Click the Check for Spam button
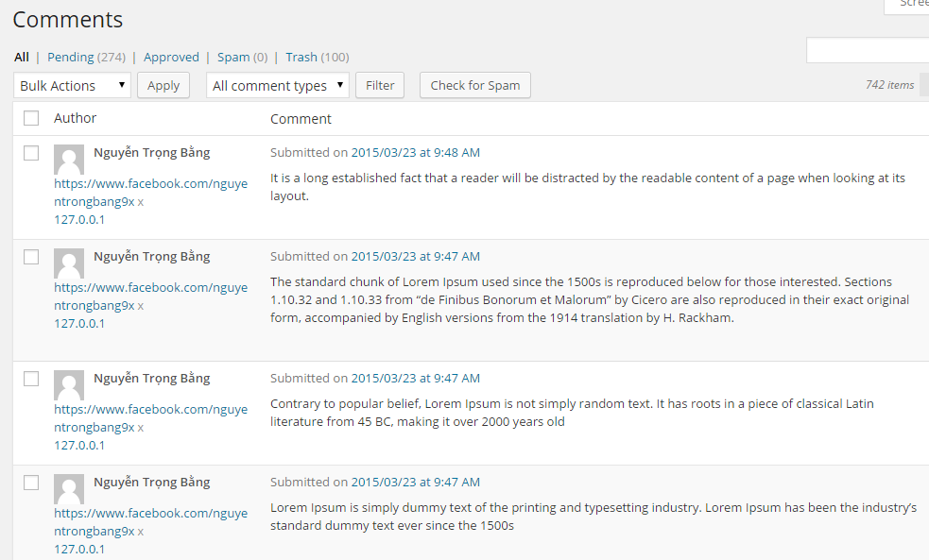Screen dimensions: 929x560 pos(475,85)
